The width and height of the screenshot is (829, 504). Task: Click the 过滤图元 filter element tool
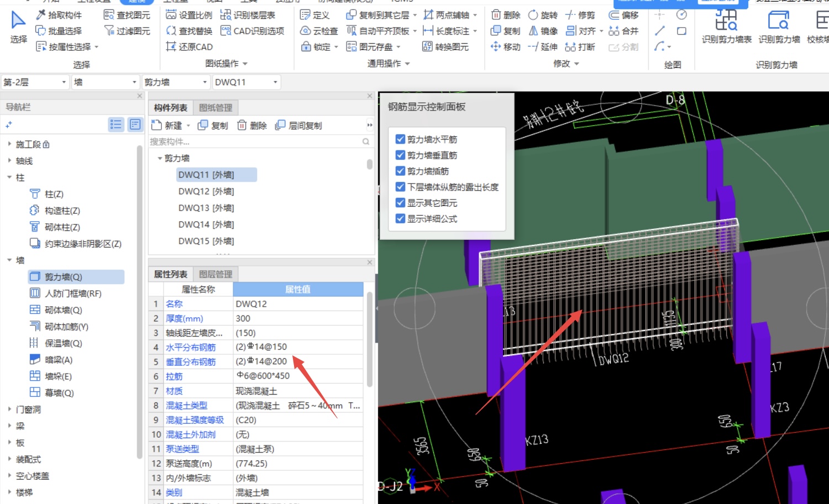[127, 31]
